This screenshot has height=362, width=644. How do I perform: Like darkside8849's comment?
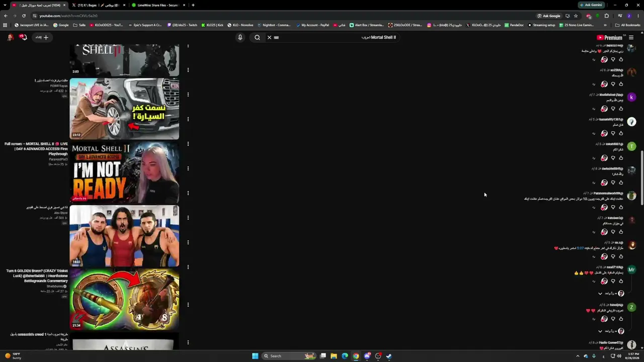pos(621,183)
